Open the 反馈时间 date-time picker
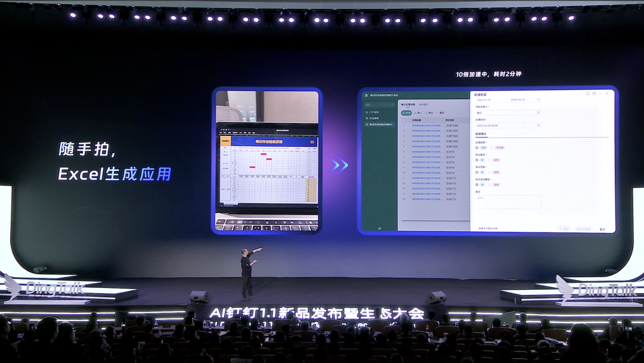This screenshot has height=363, width=644. pos(508,125)
